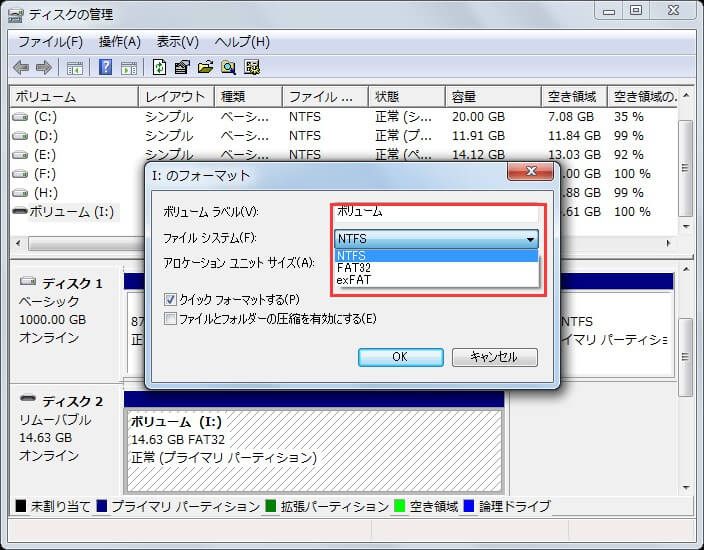This screenshot has width=704, height=550.
Task: Open the ヘルプ(H) menu
Action: 242,42
